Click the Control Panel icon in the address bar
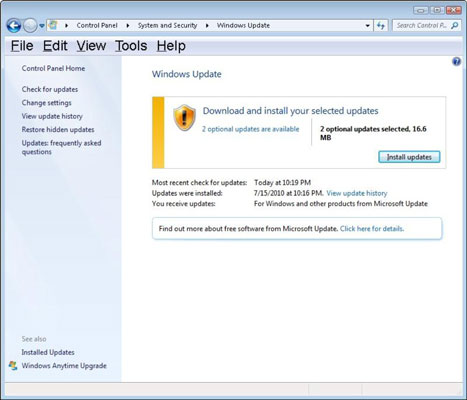This screenshot has height=400, width=467. coord(53,25)
